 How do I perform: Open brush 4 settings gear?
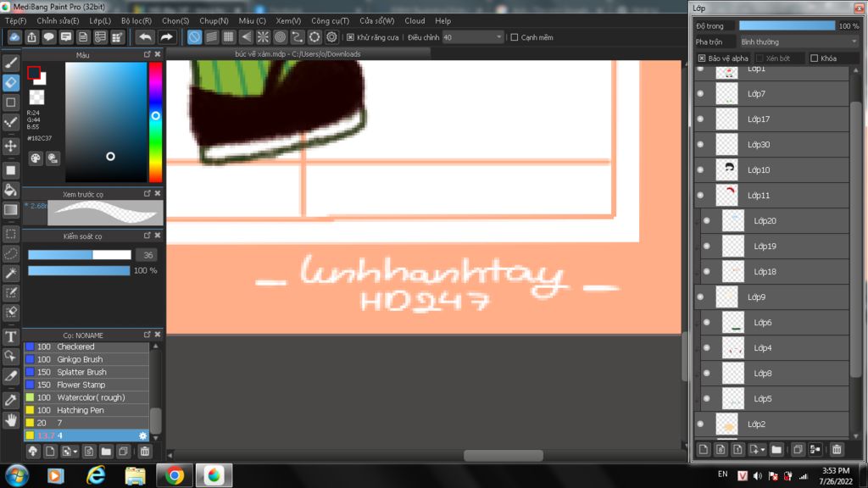click(x=142, y=435)
